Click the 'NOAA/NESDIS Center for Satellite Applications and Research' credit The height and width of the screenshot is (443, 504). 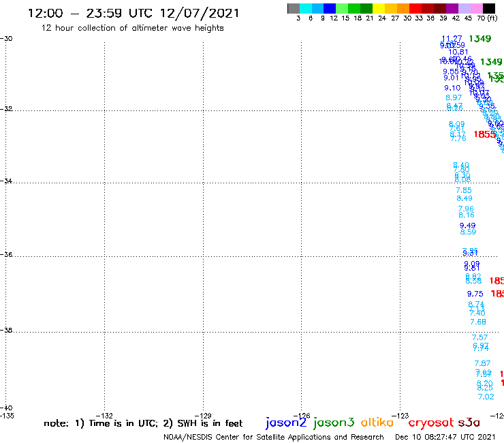(274, 438)
